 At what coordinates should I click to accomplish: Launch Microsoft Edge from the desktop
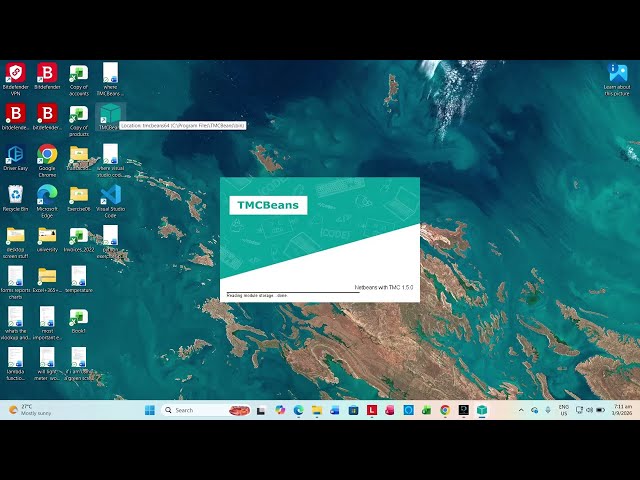pyautogui.click(x=47, y=202)
